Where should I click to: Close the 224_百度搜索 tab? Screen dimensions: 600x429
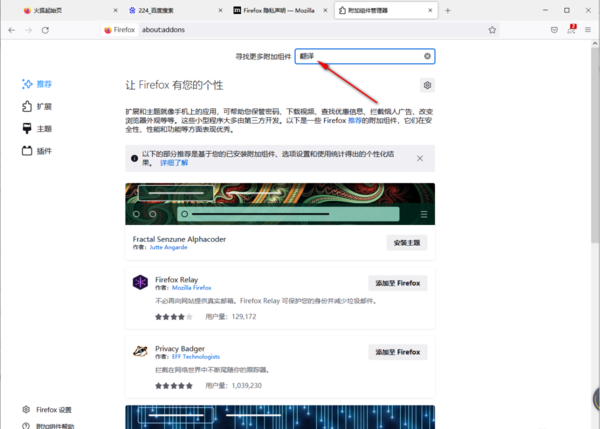click(x=220, y=10)
